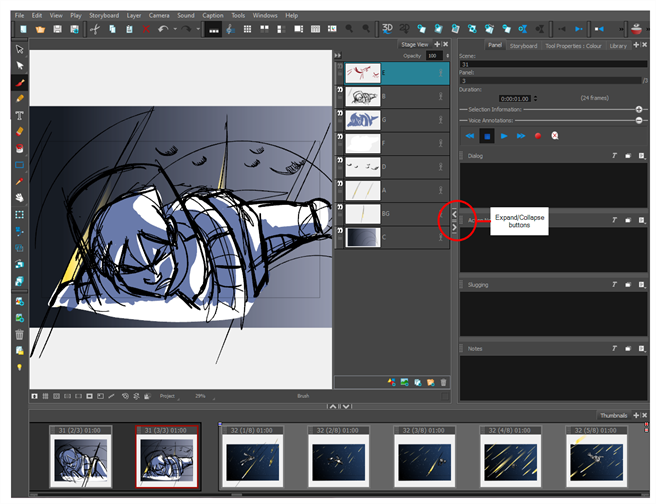Expand the Selection Information section
656x504 pixels.
coord(639,109)
